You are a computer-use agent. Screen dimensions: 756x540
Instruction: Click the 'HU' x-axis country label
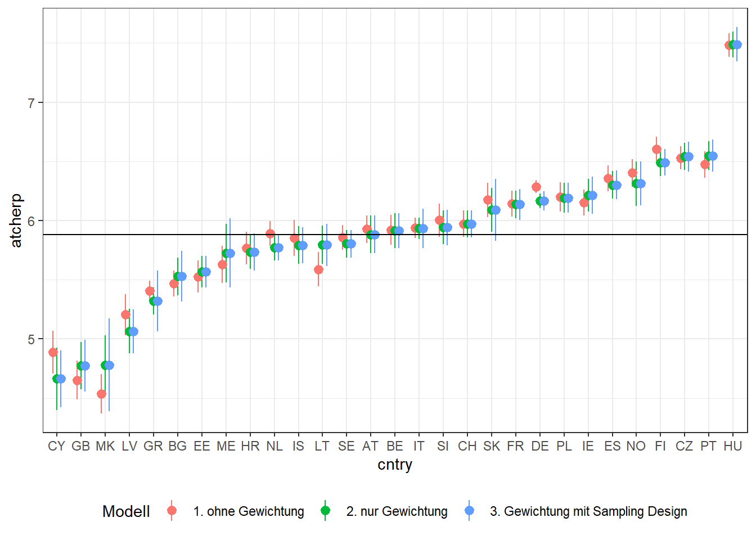coord(732,446)
